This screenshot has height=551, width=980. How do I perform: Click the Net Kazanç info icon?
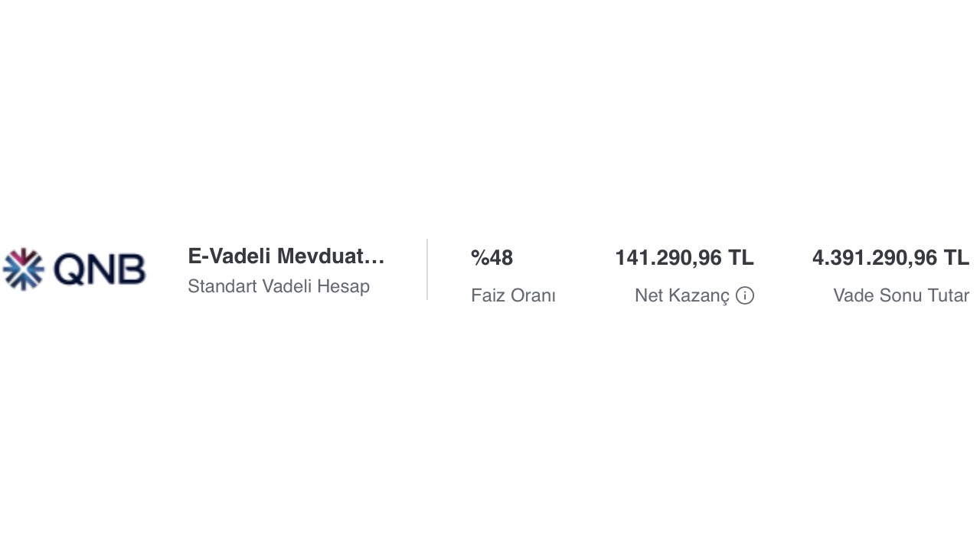[x=745, y=295]
